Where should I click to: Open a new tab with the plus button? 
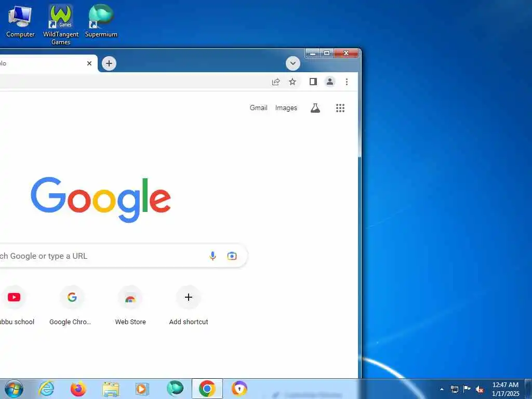pyautogui.click(x=109, y=63)
